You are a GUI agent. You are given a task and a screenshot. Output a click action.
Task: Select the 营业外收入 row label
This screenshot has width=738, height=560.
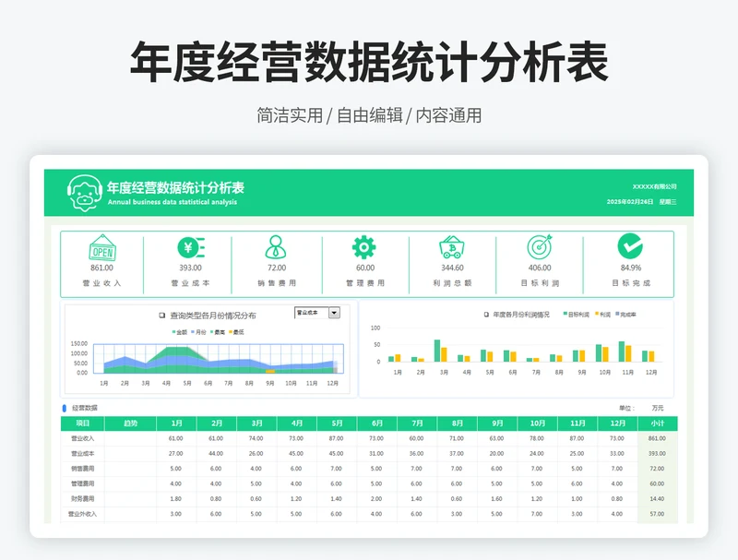coord(82,514)
